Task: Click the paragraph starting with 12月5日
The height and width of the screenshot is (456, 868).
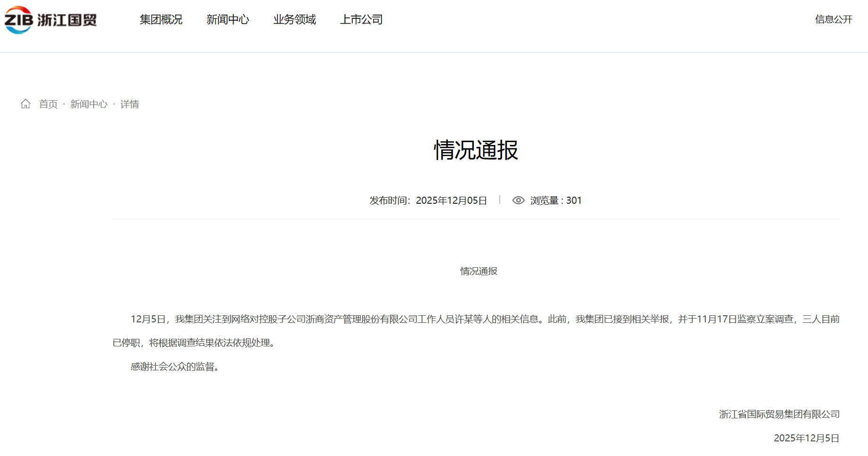Action: pyautogui.click(x=476, y=320)
